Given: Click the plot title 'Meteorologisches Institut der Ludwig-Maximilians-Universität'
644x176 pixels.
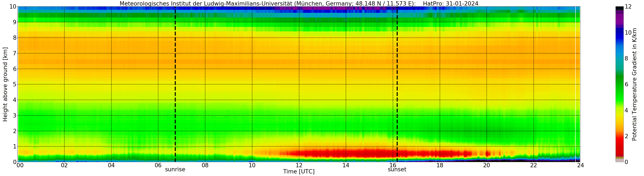Looking at the screenshot, I should click(x=206, y=3).
